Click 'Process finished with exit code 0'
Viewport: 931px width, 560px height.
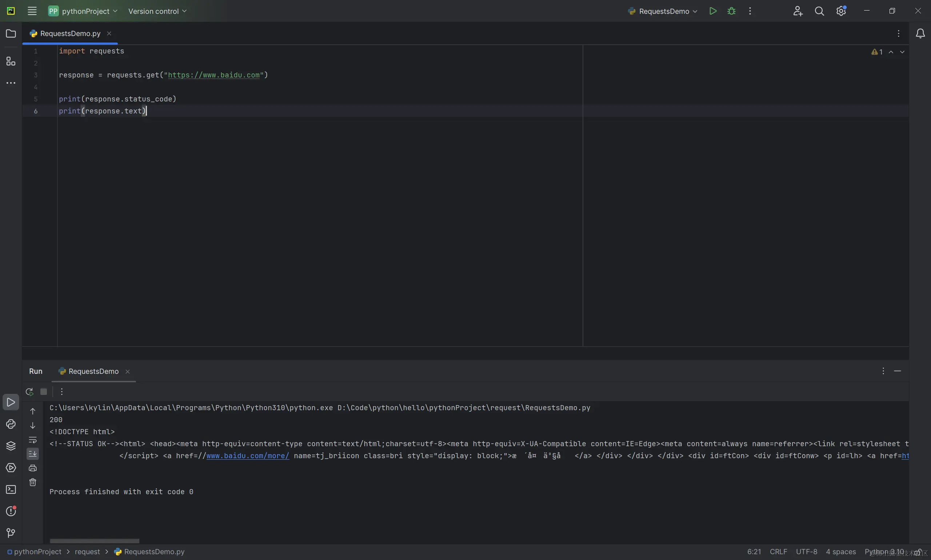tap(121, 492)
